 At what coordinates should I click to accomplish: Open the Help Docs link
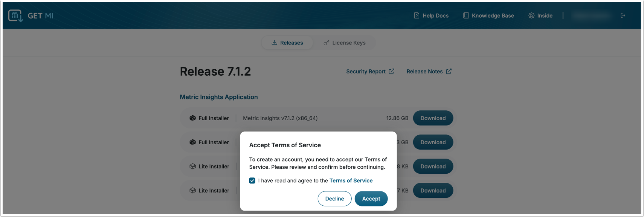tap(431, 15)
